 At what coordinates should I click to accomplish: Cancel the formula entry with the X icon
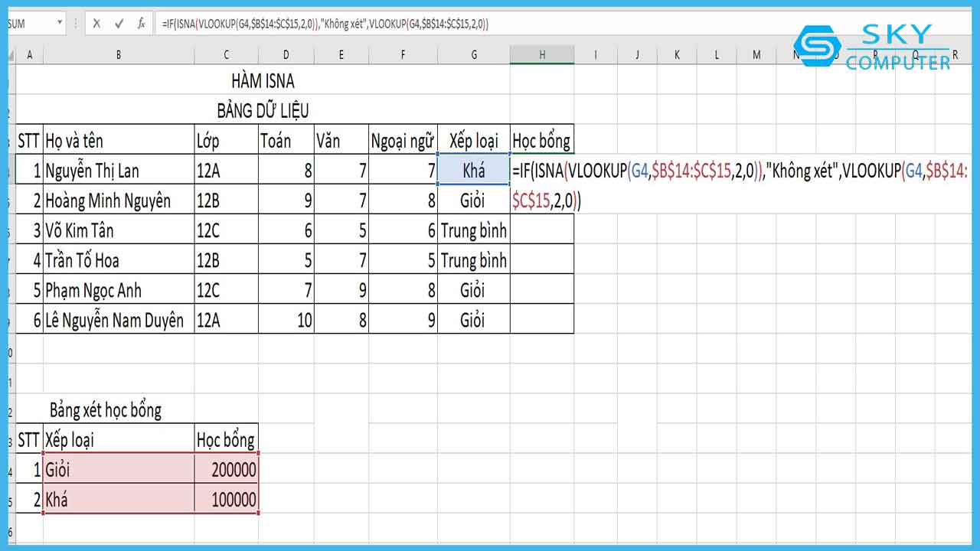(96, 24)
